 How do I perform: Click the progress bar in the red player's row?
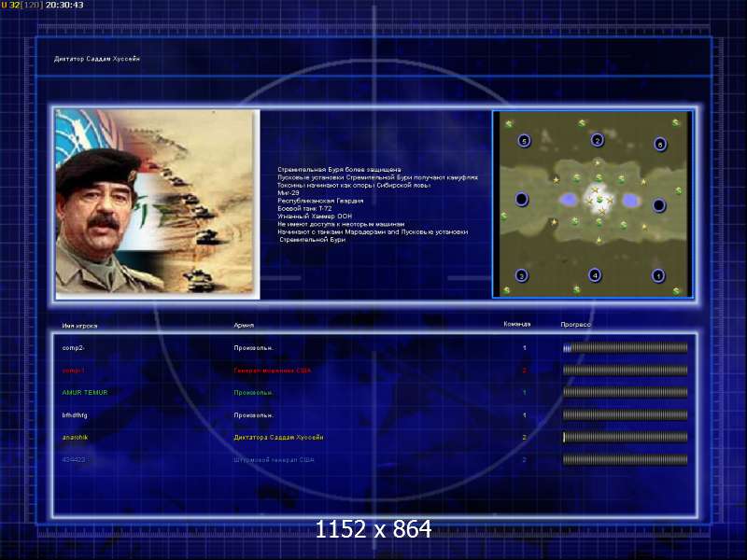pos(625,370)
